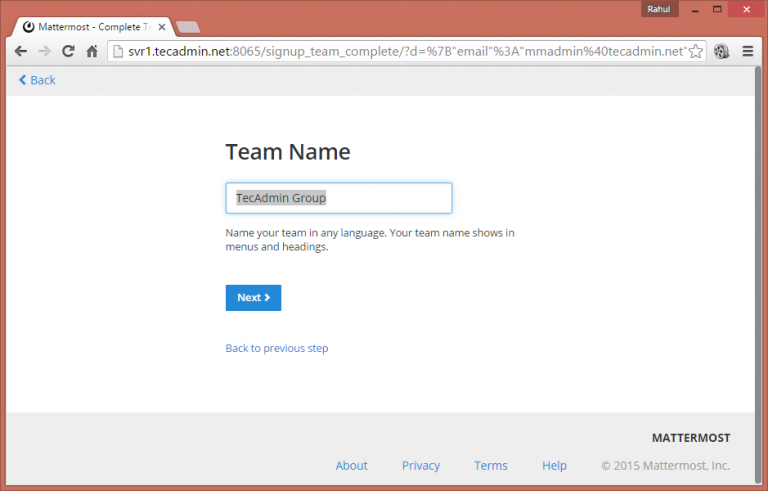Click into the Team Name text field

(338, 198)
